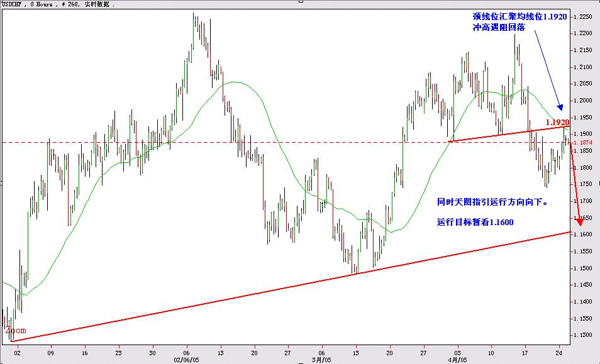
Task: Select the 1.1550 price axis label
Action: tap(582, 251)
